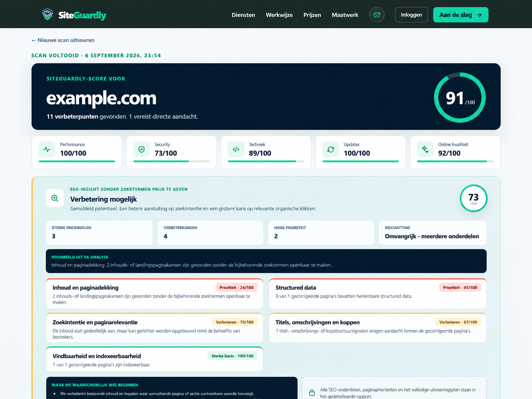Image resolution: width=532 pixels, height=399 pixels.
Task: Open the mail envelope icon in header
Action: click(377, 15)
